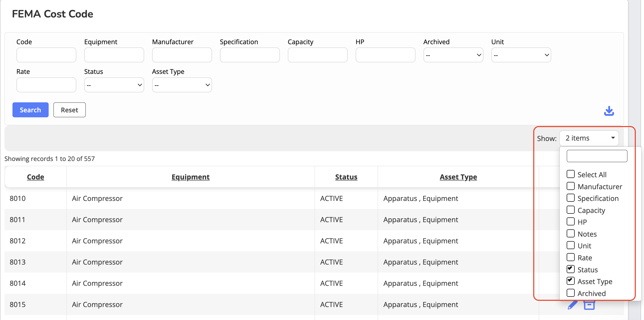Check the Manufacturer column checkbox

570,186
